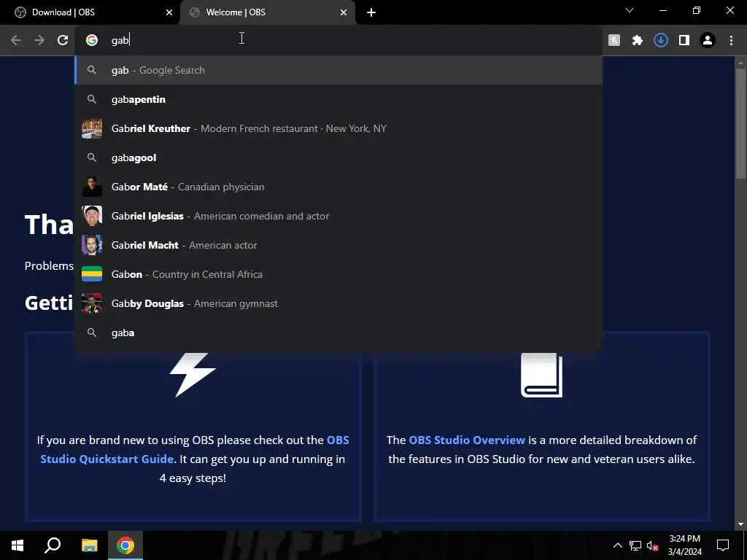Screen dimensions: 747x560
Task: Click the Gabor Maté photo thumbnail
Action: tap(92, 187)
